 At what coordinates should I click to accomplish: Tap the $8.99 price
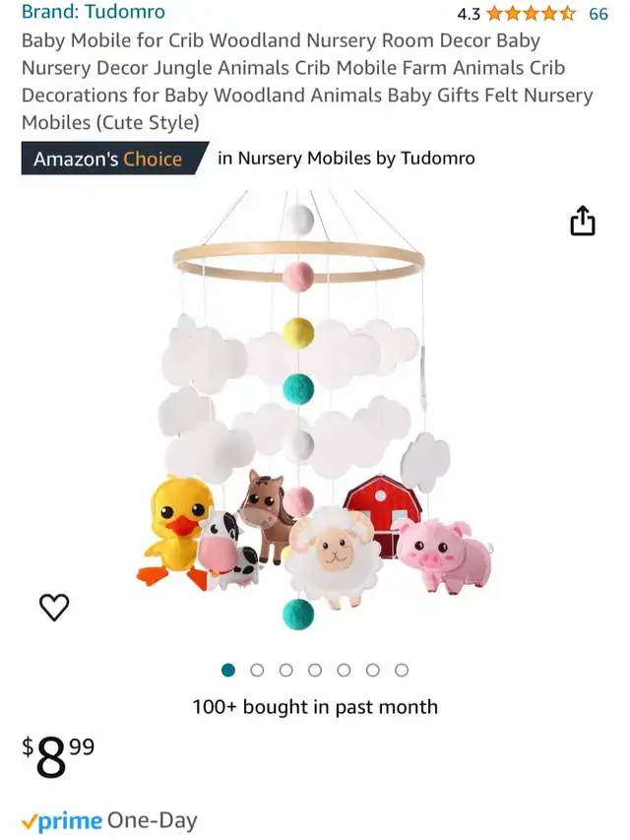pyautogui.click(x=58, y=756)
